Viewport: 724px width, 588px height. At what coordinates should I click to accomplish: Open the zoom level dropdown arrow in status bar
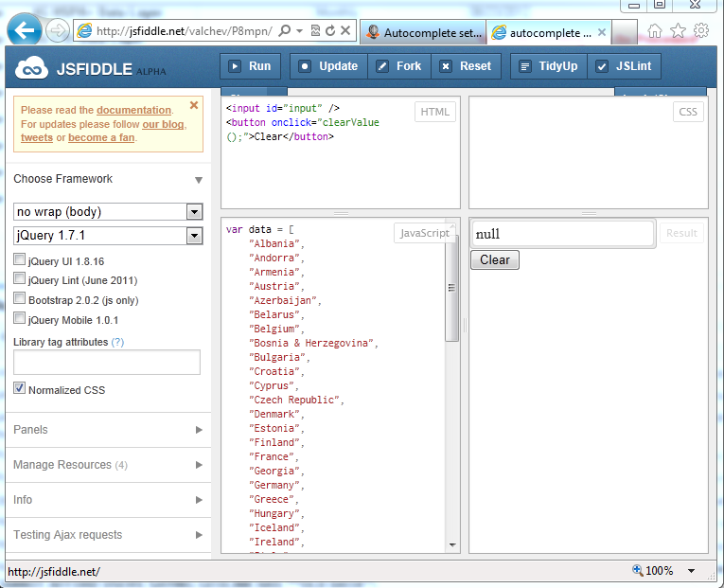[x=691, y=571]
